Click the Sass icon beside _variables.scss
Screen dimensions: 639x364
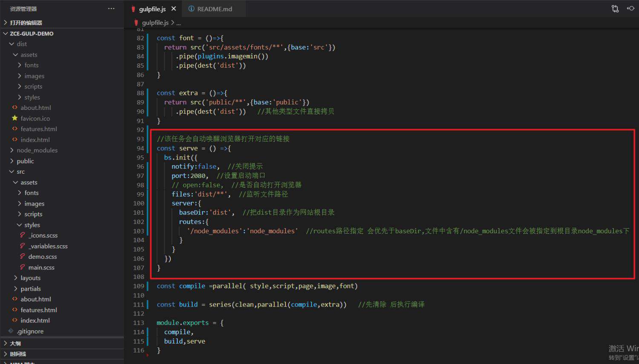[23, 246]
